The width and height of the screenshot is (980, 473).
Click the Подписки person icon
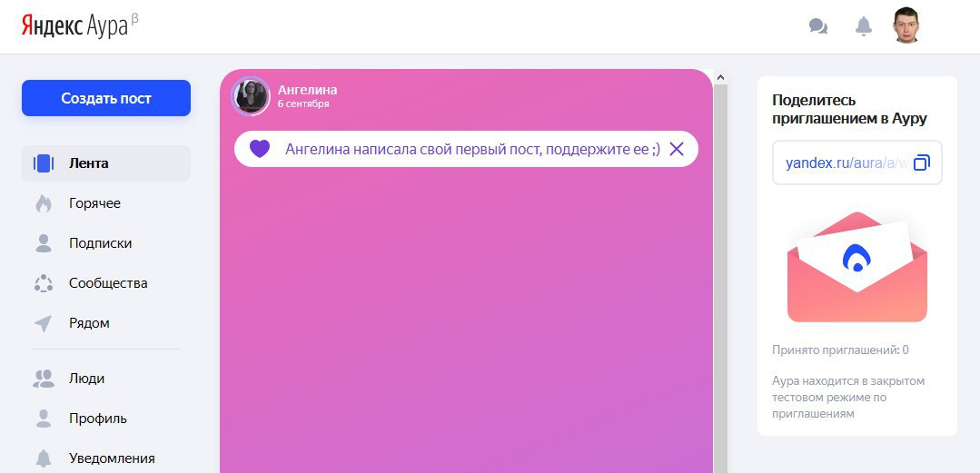43,243
